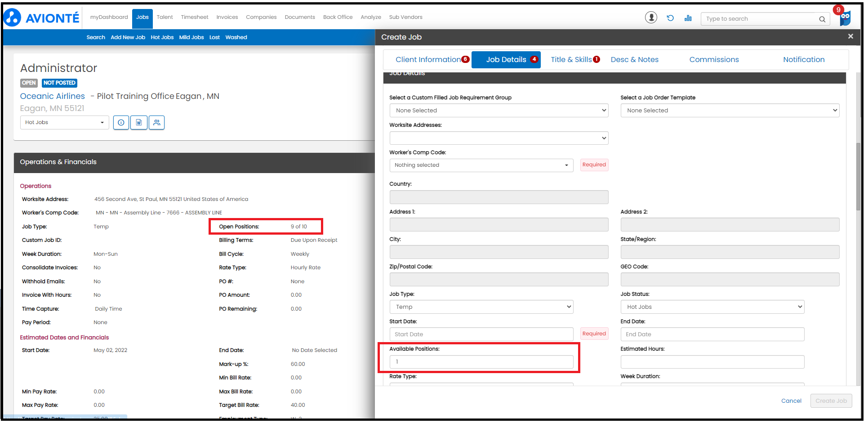
Task: Click the Estimated Hours field
Action: (712, 362)
